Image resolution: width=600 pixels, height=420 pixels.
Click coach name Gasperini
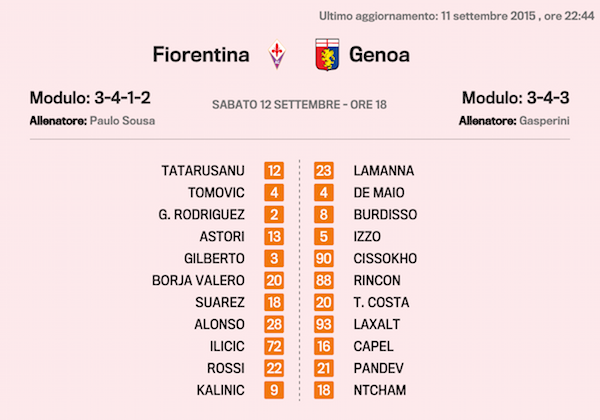tap(545, 121)
